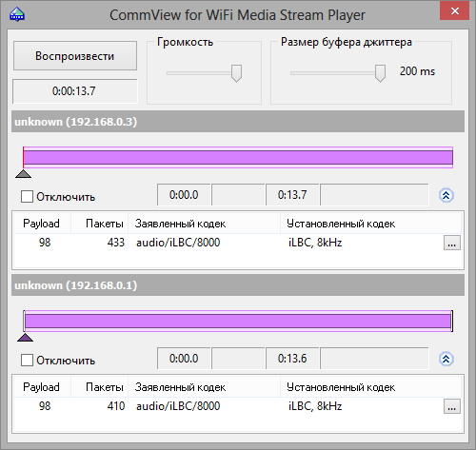Image resolution: width=476 pixels, height=450 pixels.
Task: Click the jitter buffer size slider thumb
Action: (x=380, y=73)
